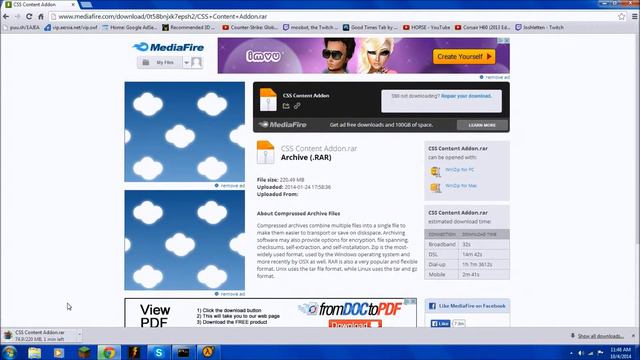Click the browser forward arrow

17,17
